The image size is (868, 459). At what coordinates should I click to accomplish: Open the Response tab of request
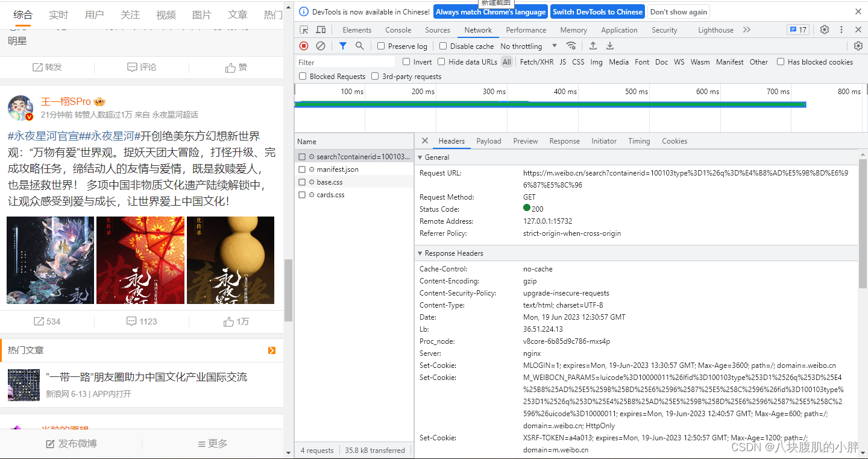pos(564,141)
